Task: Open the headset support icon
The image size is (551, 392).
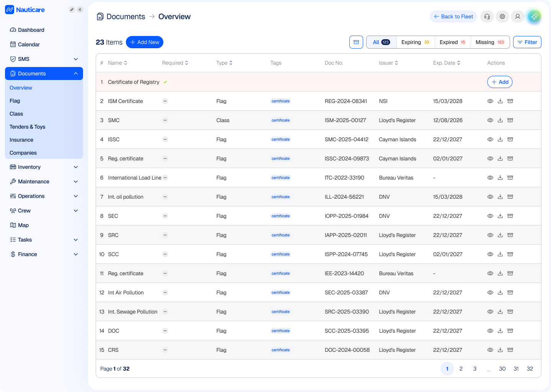Action: [x=487, y=16]
